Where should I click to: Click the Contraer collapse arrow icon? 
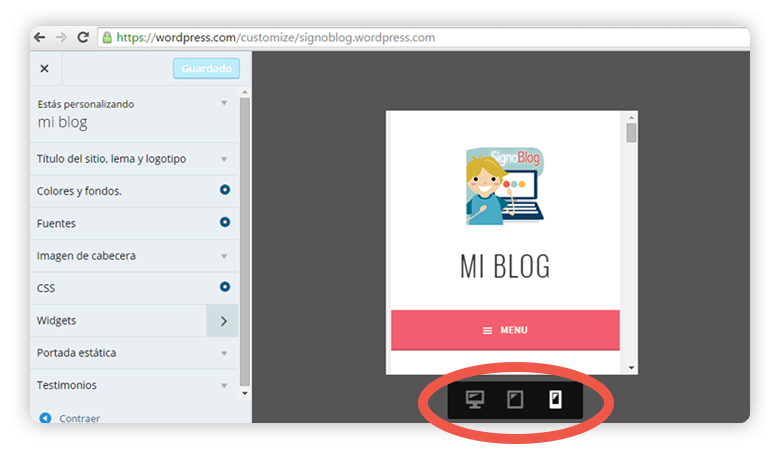(x=45, y=418)
